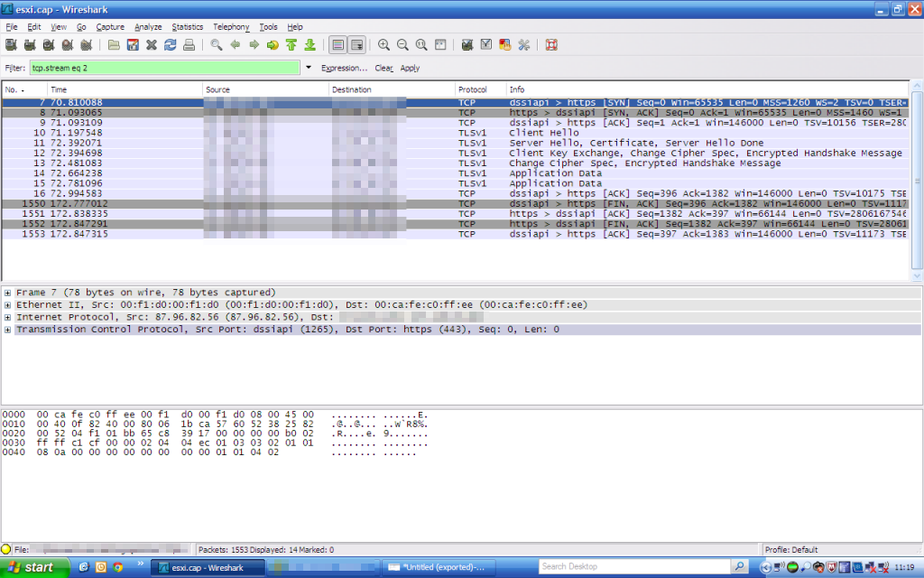Switch to Untitled (exported) taskbar window

pyautogui.click(x=438, y=567)
